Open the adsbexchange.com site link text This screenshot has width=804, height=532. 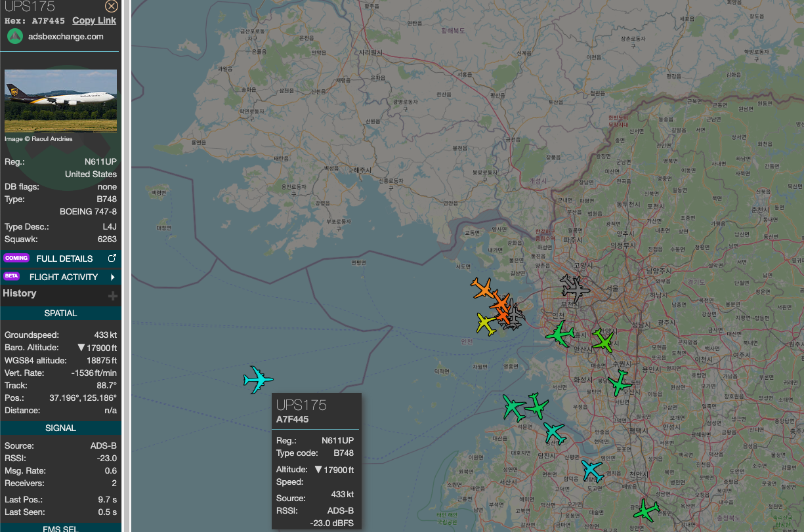[x=66, y=37]
